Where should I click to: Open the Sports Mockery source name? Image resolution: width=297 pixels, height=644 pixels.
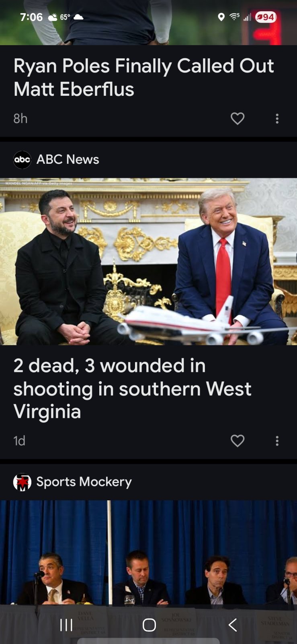pos(84,482)
